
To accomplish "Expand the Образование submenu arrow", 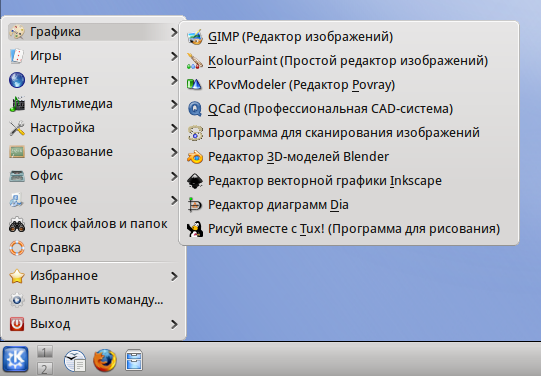I will pyautogui.click(x=174, y=152).
